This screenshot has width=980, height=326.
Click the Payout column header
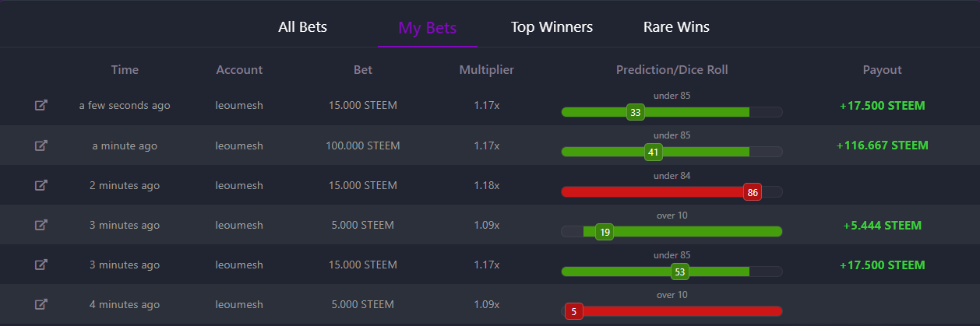point(882,70)
